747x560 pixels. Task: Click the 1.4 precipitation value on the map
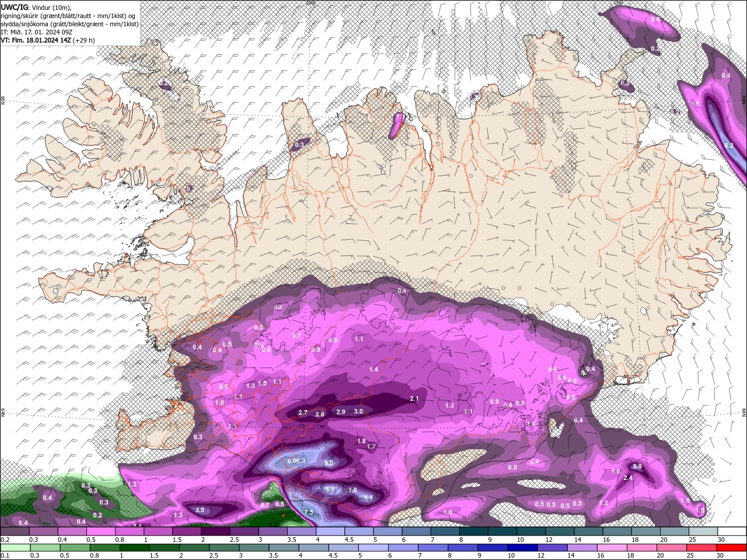[x=373, y=370]
